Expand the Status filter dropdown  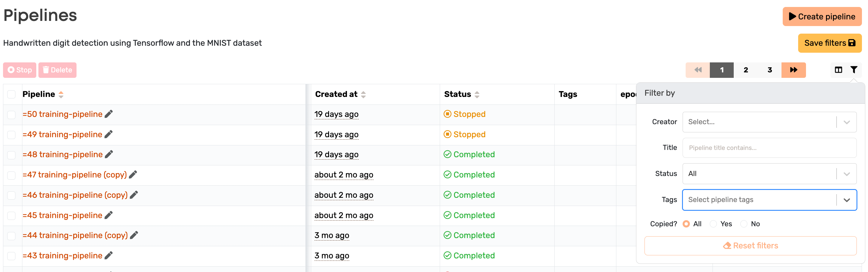pyautogui.click(x=770, y=174)
